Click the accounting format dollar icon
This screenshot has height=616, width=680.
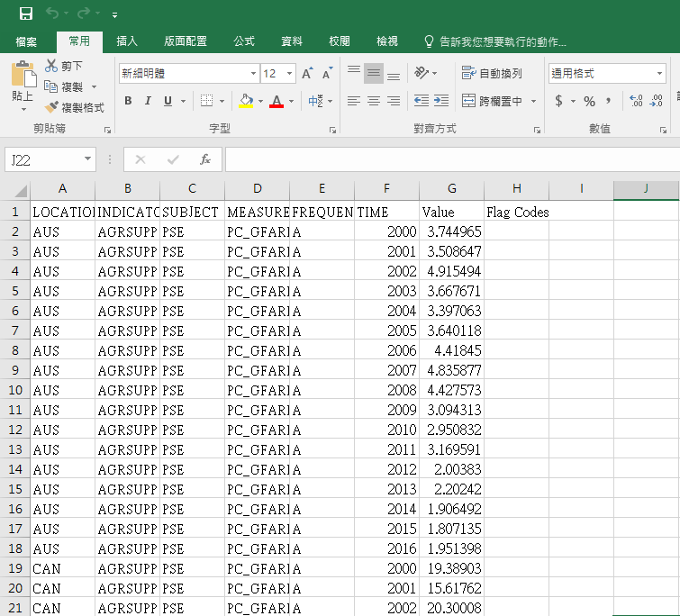tap(559, 101)
